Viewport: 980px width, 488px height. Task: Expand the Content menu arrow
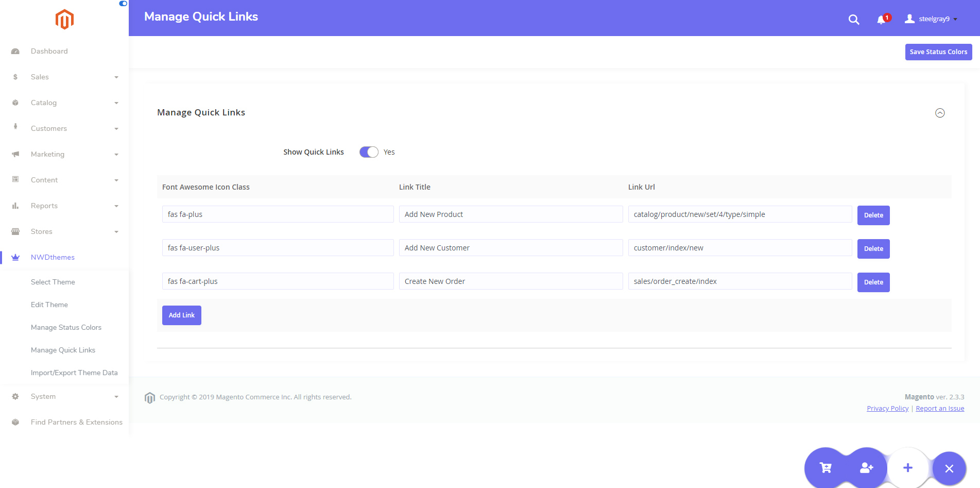coord(116,180)
